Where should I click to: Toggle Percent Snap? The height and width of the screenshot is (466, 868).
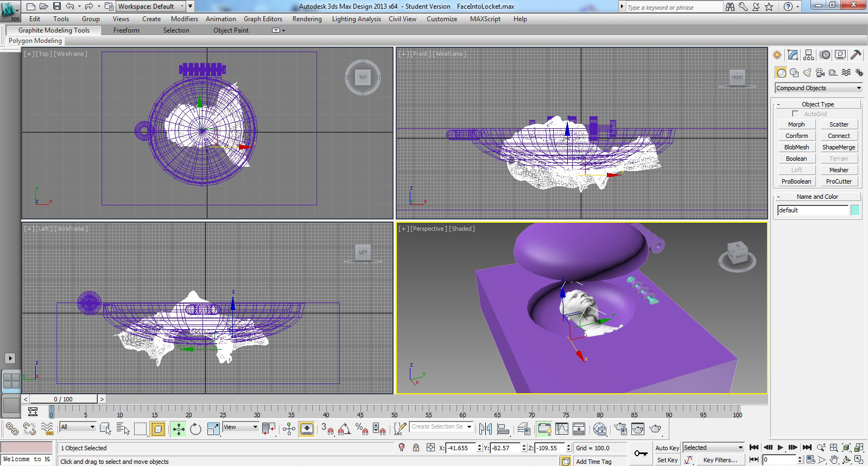362,429
